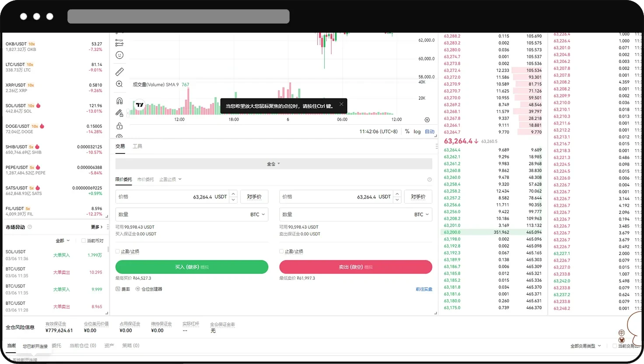This screenshot has width=644, height=364.
Task: Click the shirt skin icon below 中
Action: [x=621, y=340]
